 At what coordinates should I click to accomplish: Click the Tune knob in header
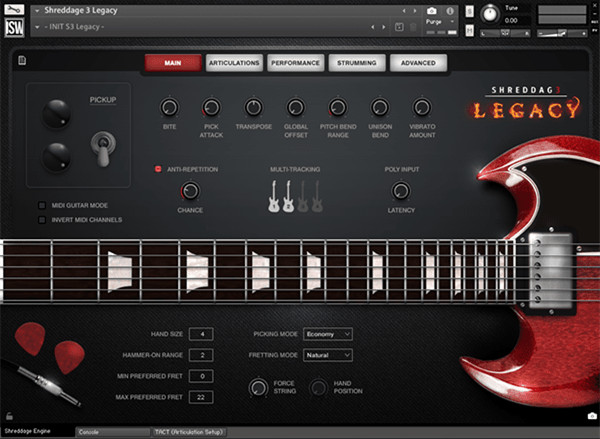[x=489, y=13]
